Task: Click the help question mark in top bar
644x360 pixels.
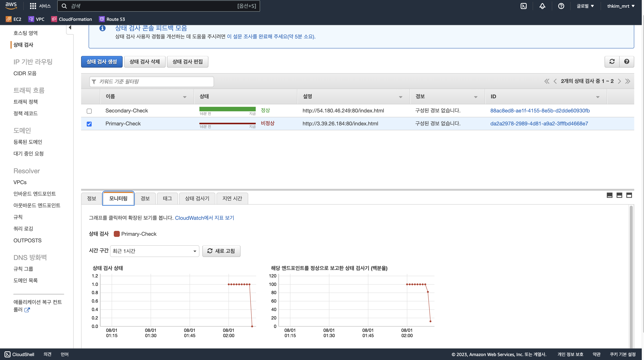Action: (561, 6)
